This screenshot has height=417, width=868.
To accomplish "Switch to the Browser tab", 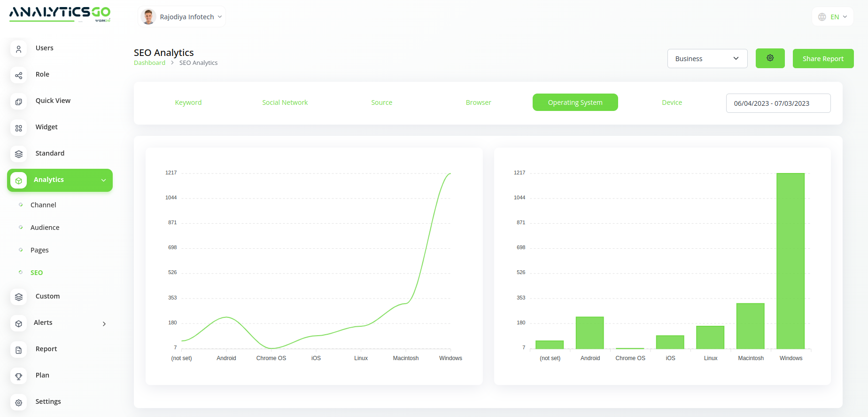I will [x=478, y=102].
